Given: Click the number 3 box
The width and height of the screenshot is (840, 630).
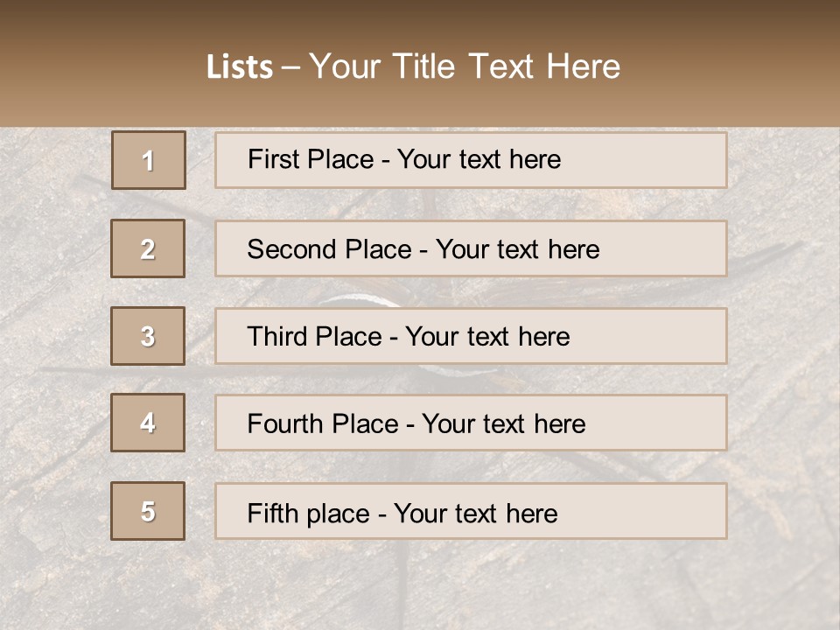Looking at the screenshot, I should [x=148, y=336].
